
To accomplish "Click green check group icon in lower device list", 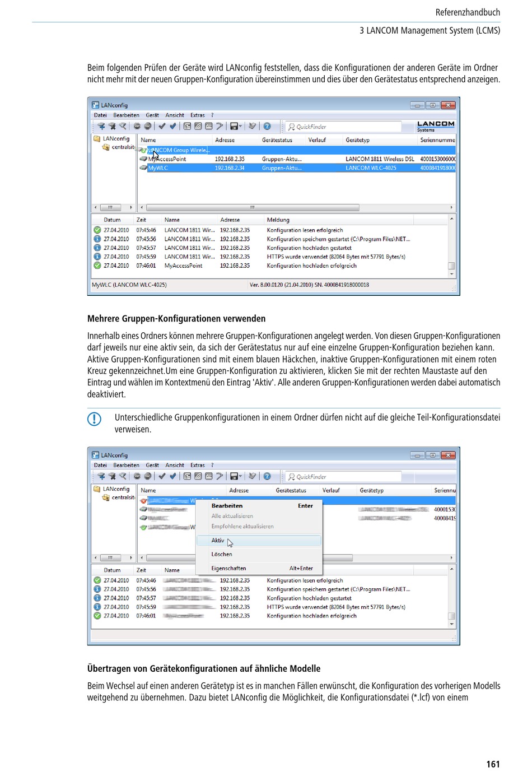I will pyautogui.click(x=143, y=527).
